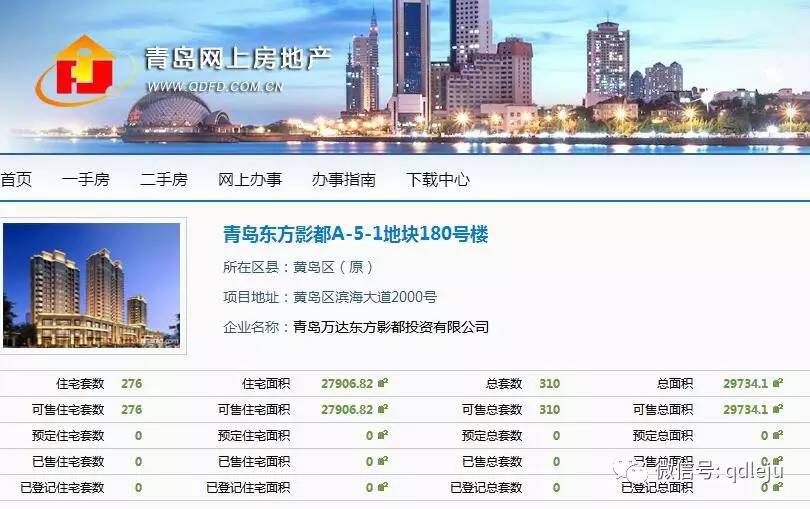
Task: Click the 青岛网上房地产 site title
Action: [238, 58]
